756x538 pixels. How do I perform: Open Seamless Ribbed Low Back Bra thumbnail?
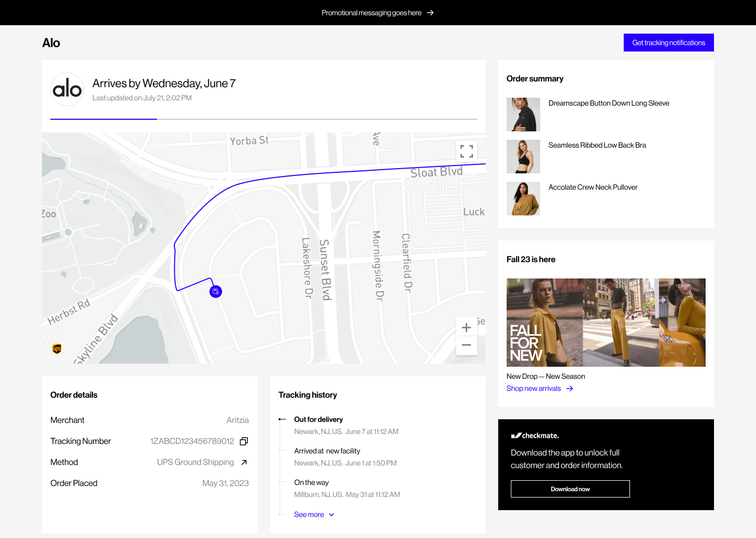click(523, 157)
